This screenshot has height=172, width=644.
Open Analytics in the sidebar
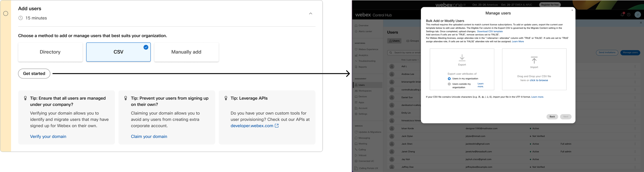pos(361,55)
